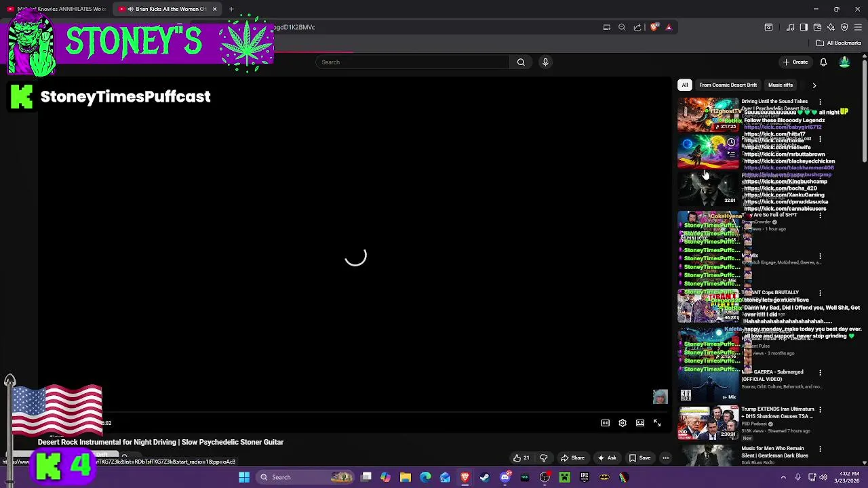868x488 pixels.
Task: Open the volume control in the system tray
Action: pyautogui.click(x=823, y=477)
